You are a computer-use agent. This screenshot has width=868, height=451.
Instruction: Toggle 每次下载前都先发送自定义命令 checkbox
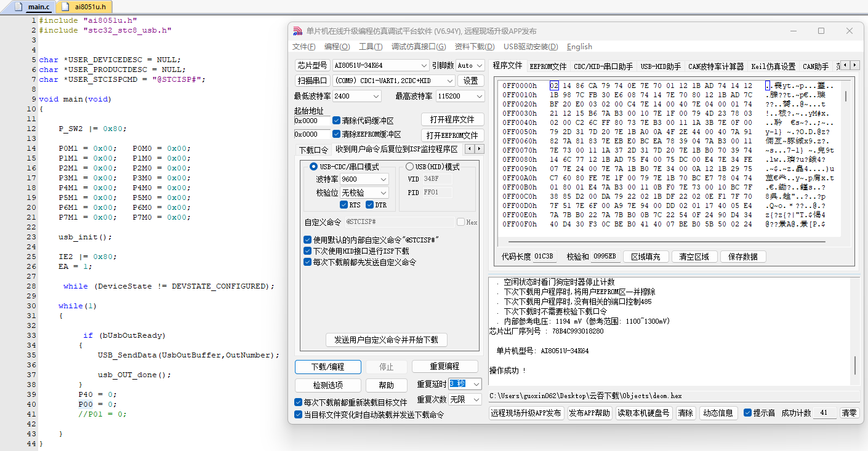pos(307,262)
